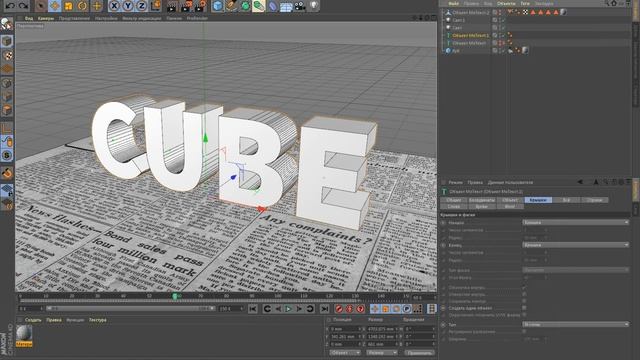Toggle the Z axis lock
Screen dimensions: 640x360
[x=141, y=6]
